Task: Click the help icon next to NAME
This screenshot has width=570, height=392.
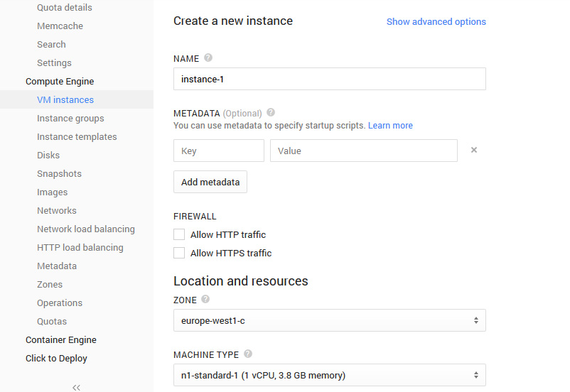Action: pos(208,58)
